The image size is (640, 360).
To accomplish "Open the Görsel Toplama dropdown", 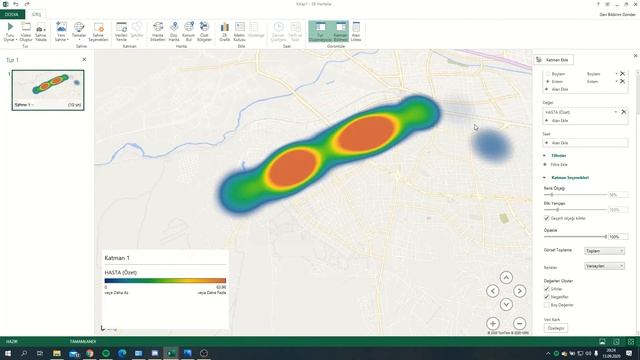I will (x=604, y=251).
